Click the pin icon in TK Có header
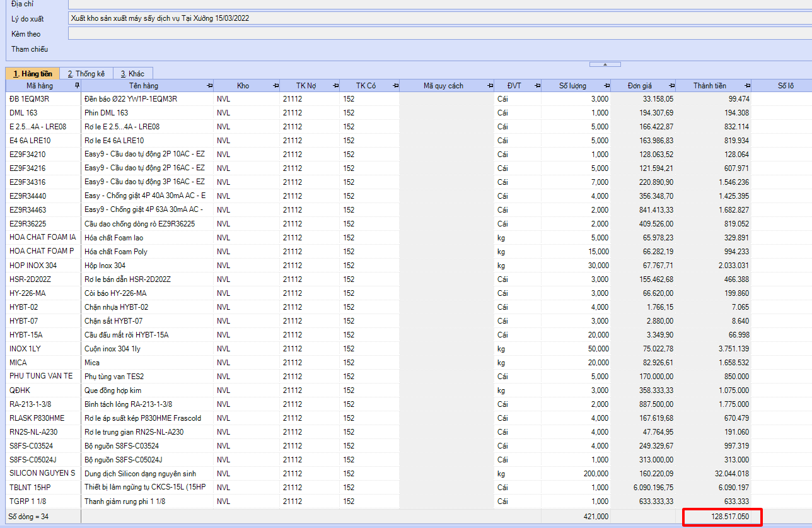 [395, 86]
